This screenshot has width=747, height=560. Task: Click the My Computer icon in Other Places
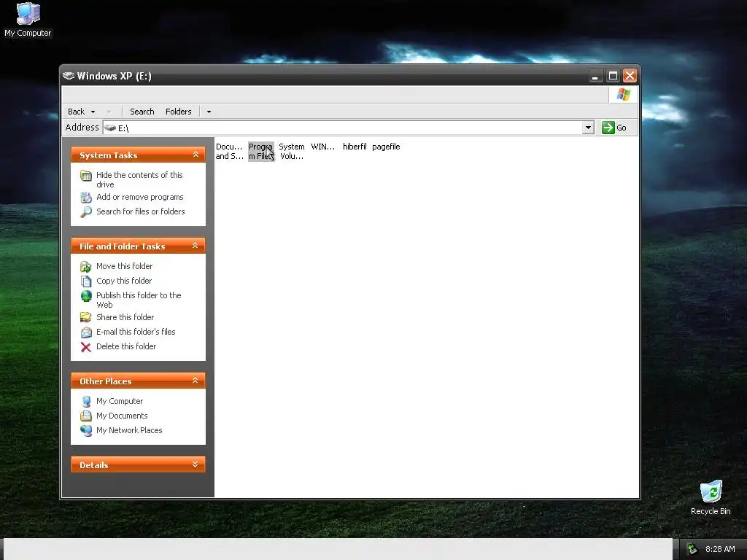(x=86, y=402)
